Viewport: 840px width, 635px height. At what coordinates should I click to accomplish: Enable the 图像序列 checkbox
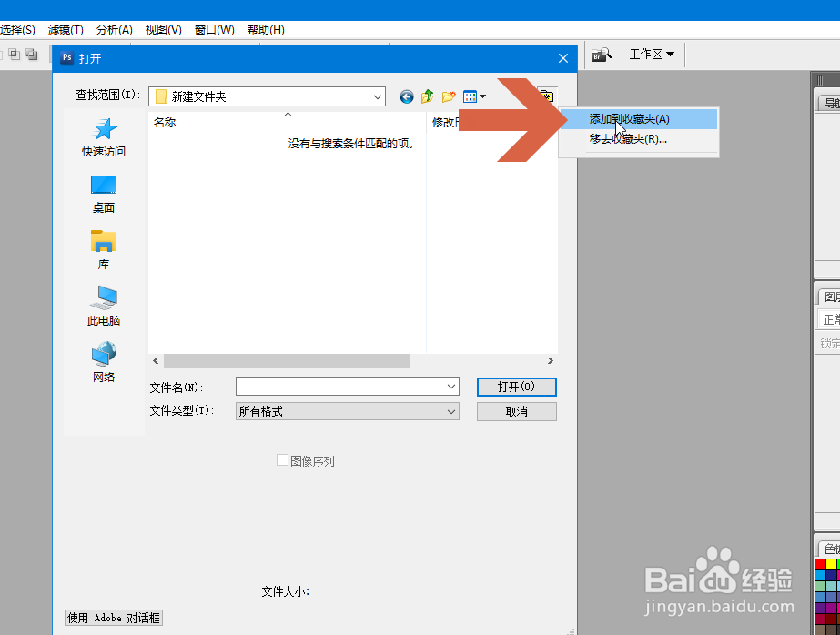tap(283, 460)
